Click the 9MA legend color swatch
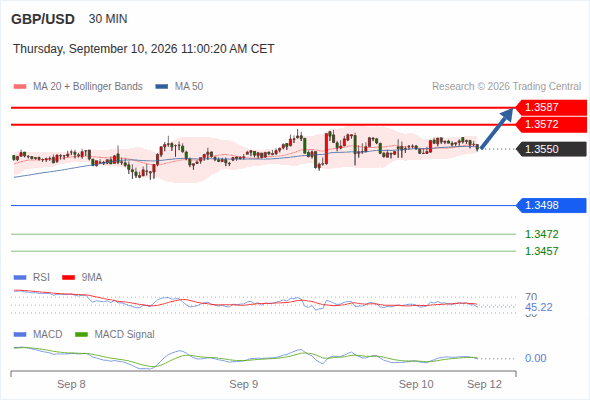Screen dimensions: 590x400 [x=68, y=278]
